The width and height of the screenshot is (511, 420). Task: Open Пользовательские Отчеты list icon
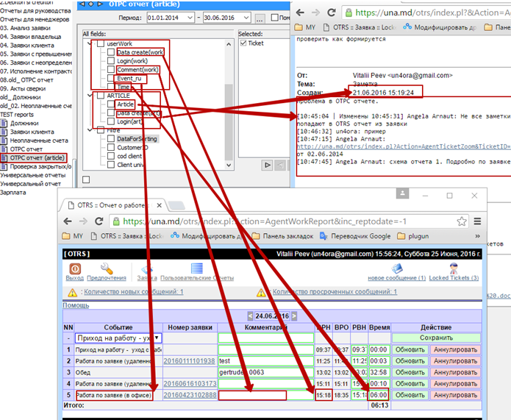pyautogui.click(x=197, y=268)
